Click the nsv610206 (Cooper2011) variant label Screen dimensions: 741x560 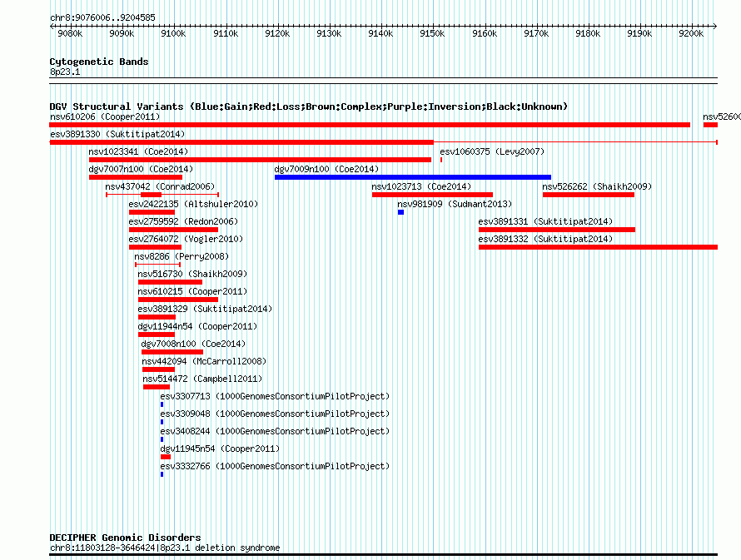click(105, 116)
